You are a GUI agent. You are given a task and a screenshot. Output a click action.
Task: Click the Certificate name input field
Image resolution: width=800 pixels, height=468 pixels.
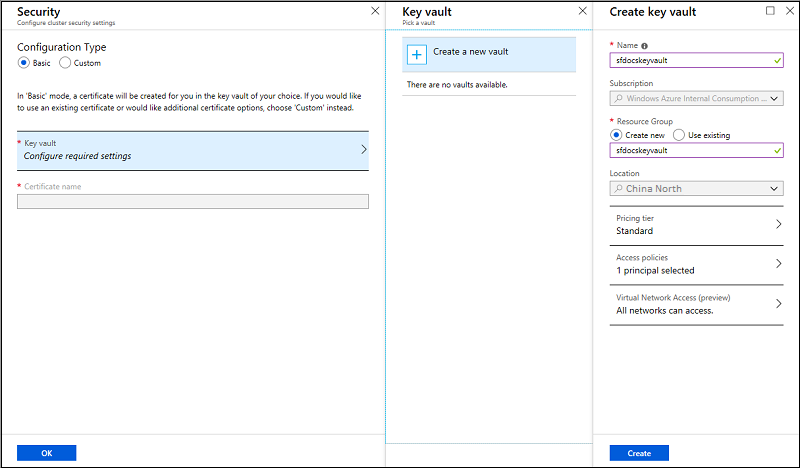coord(193,201)
